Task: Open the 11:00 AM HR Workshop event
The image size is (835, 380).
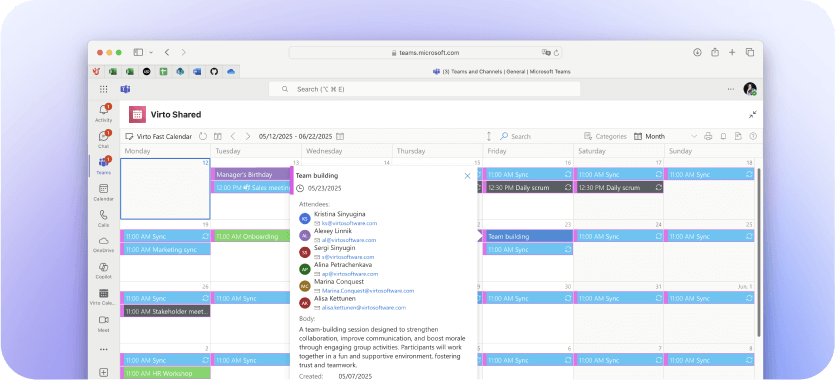Action: [x=166, y=373]
